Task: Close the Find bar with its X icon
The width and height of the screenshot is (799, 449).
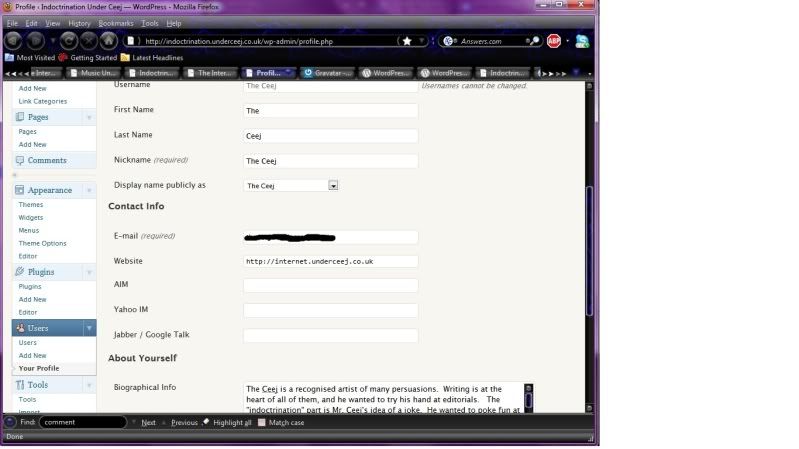Action: [x=9, y=422]
